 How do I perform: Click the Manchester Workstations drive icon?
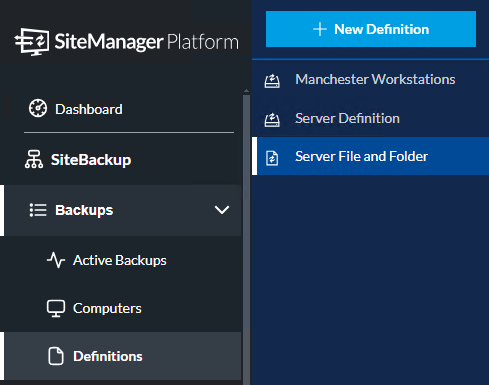(x=272, y=81)
